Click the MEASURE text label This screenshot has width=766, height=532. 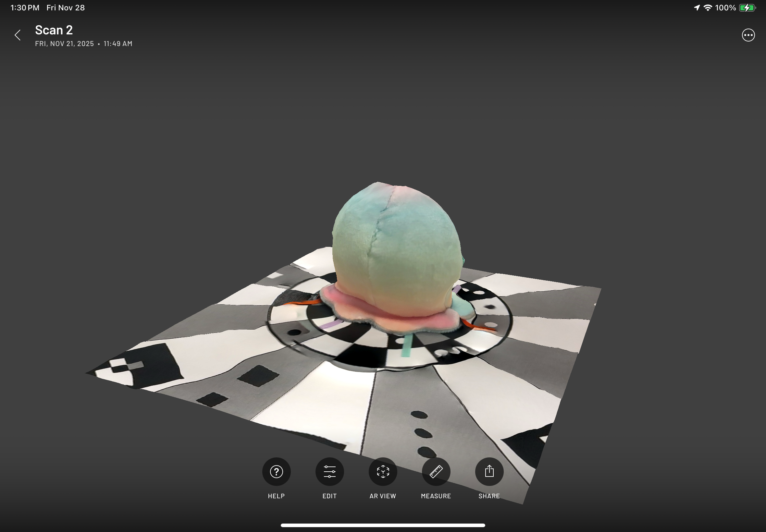436,496
